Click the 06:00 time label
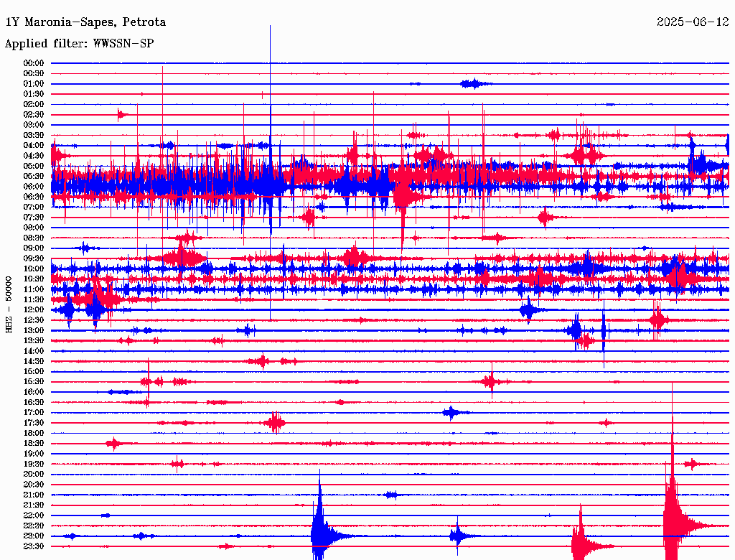Viewport: 735px width, 560px height. pyautogui.click(x=34, y=186)
